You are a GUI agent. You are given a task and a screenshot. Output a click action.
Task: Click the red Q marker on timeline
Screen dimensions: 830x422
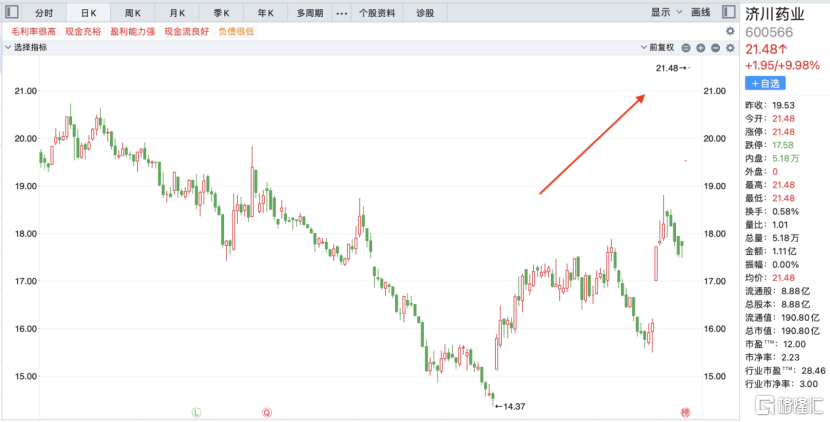pyautogui.click(x=267, y=411)
